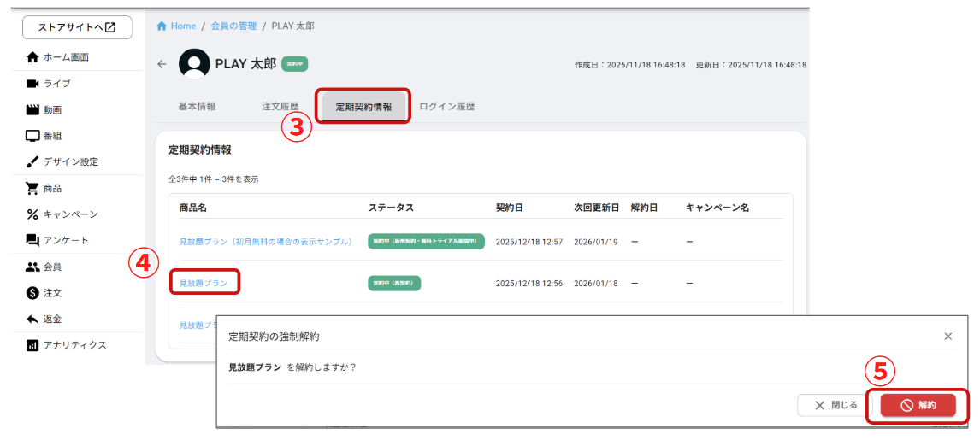Switch to the 注文履歴 tab
Screen dimensions: 980x440
click(x=280, y=107)
